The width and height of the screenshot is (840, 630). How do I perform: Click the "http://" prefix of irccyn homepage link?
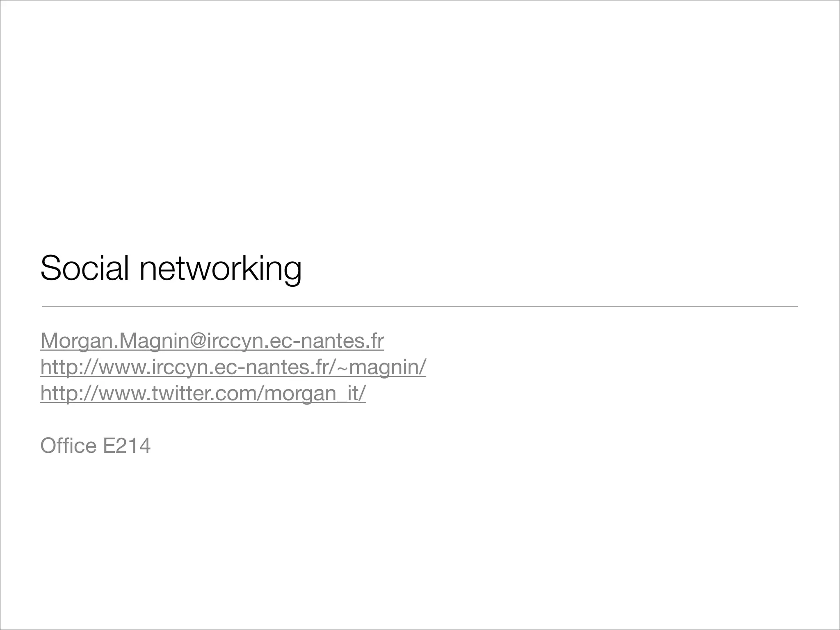click(69, 367)
